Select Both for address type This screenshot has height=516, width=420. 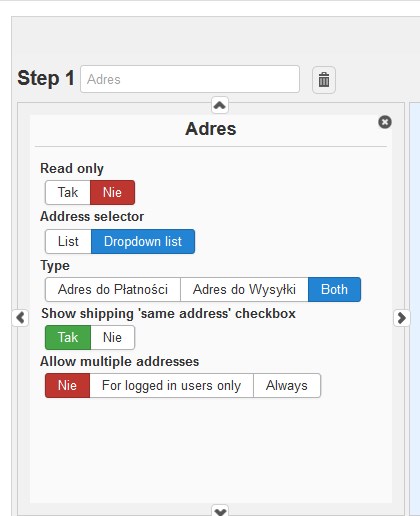coord(334,289)
